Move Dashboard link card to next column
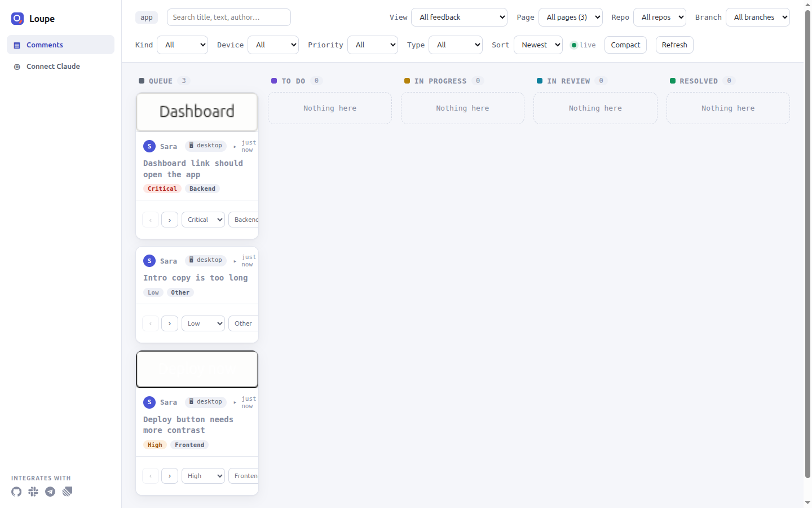812x508 pixels. tap(170, 220)
